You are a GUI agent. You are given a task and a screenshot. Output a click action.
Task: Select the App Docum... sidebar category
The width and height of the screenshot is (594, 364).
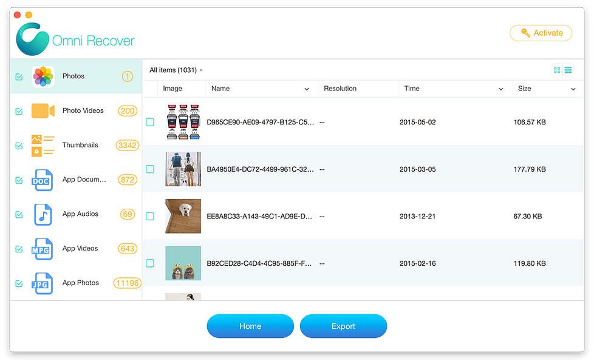click(76, 180)
